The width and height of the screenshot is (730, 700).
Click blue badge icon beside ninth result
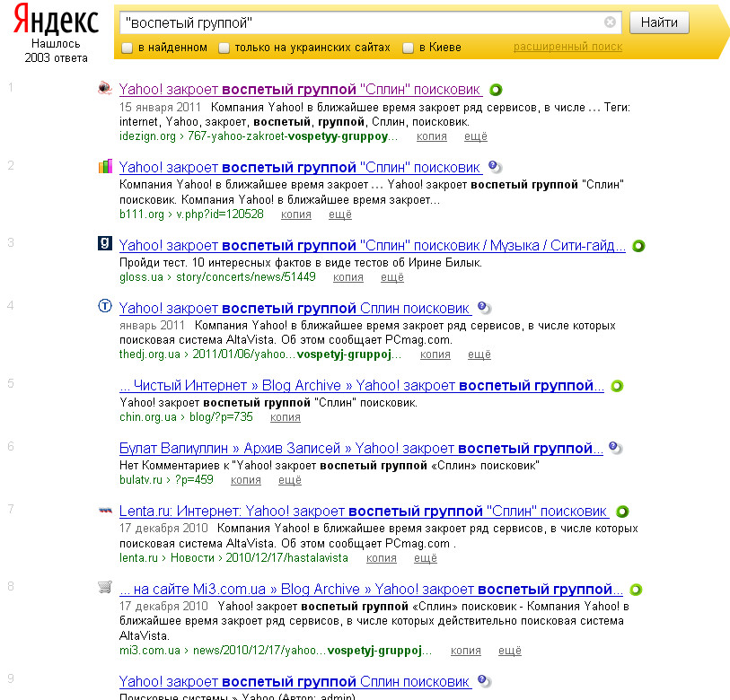click(484, 681)
